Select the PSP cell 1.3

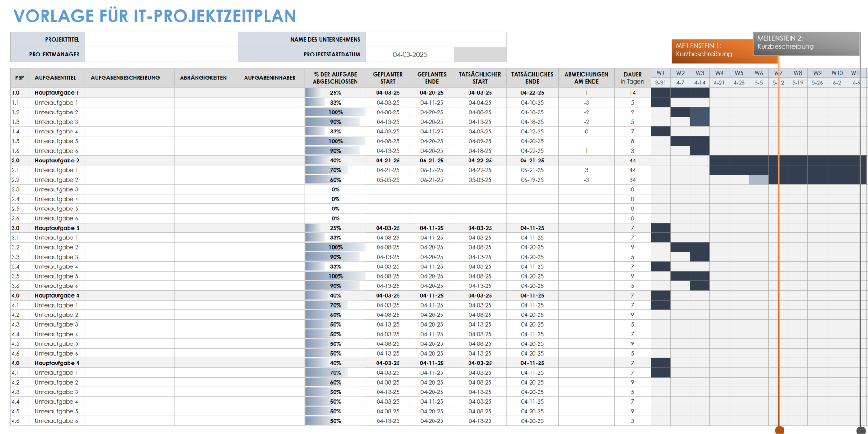click(20, 122)
